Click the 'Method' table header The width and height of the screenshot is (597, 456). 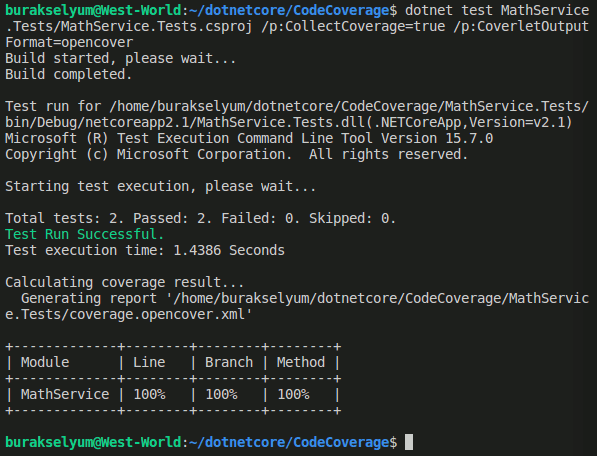point(301,362)
